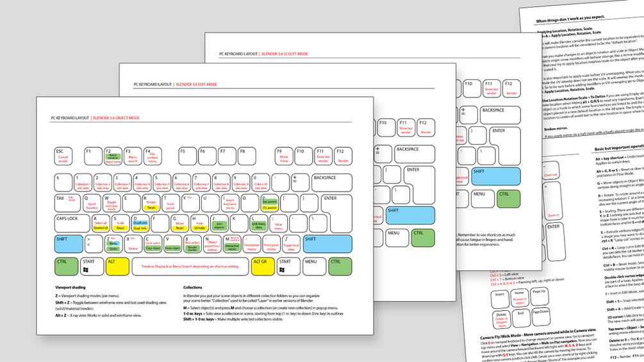644x362 pixels.
Task: Click the F3 Menu search key
Action: pyautogui.click(x=133, y=156)
